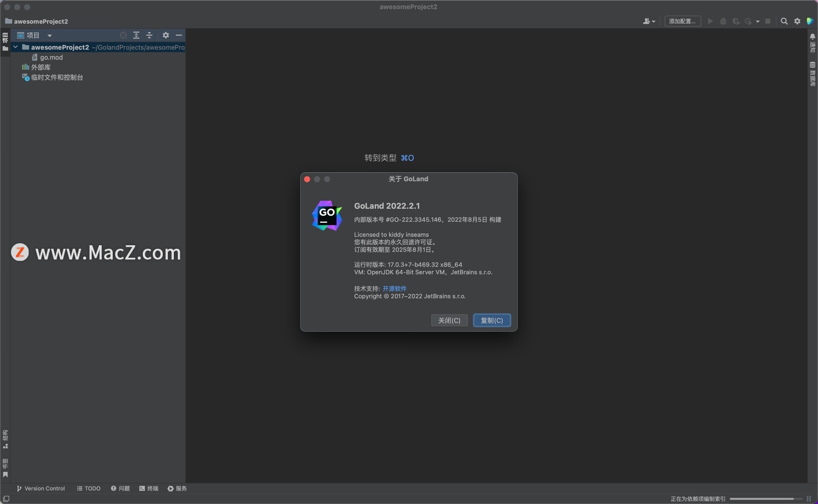Click Expand All in project panel
Screen dimensions: 818x504
[x=136, y=35]
